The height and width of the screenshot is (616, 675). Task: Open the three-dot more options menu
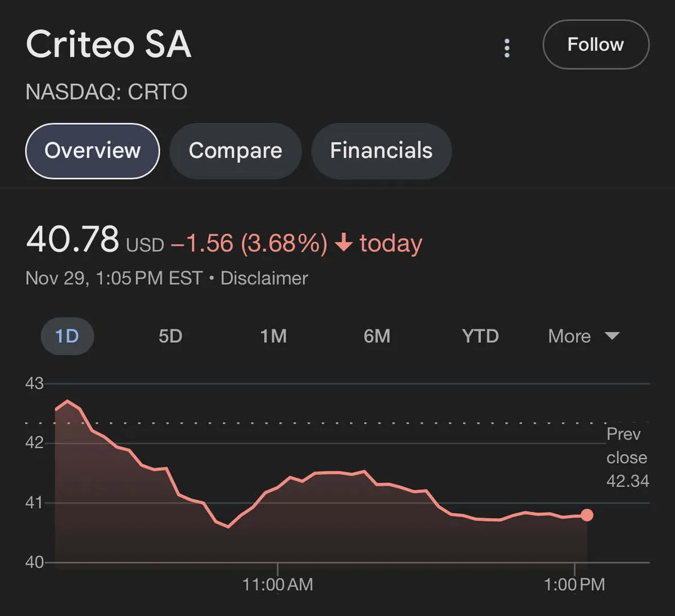pyautogui.click(x=507, y=48)
